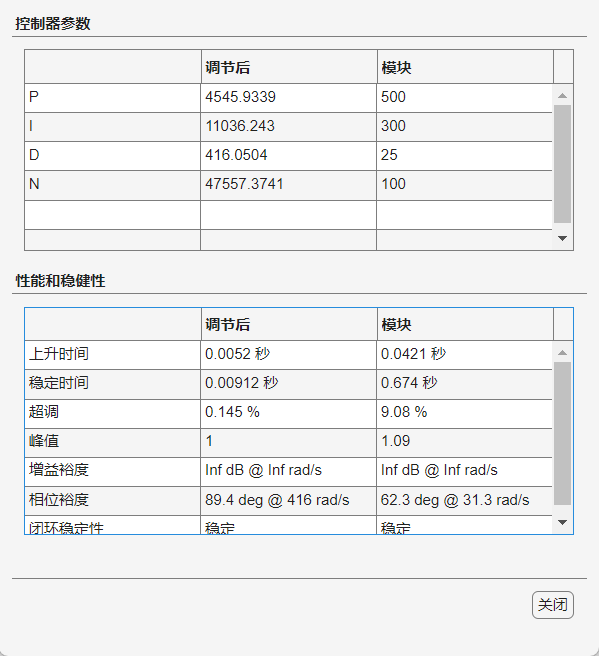Click tuned settling time 0.00912 秒
Image resolution: width=599 pixels, height=656 pixels.
242,383
